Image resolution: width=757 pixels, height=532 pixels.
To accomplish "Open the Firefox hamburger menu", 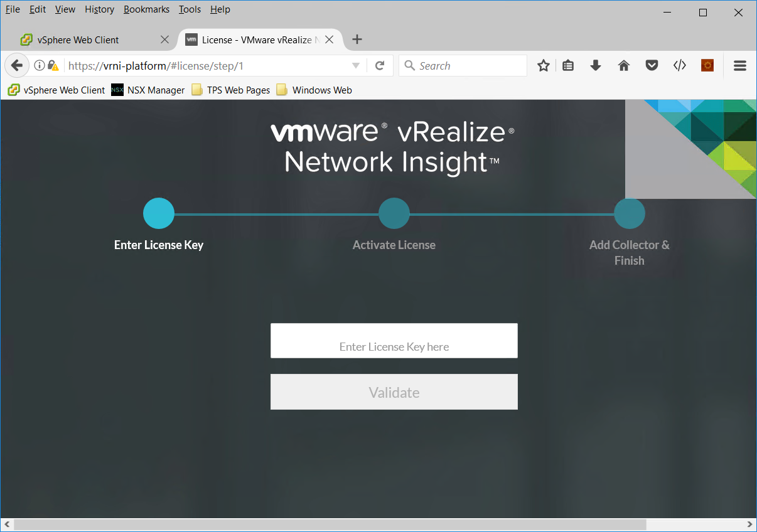I will click(x=739, y=65).
